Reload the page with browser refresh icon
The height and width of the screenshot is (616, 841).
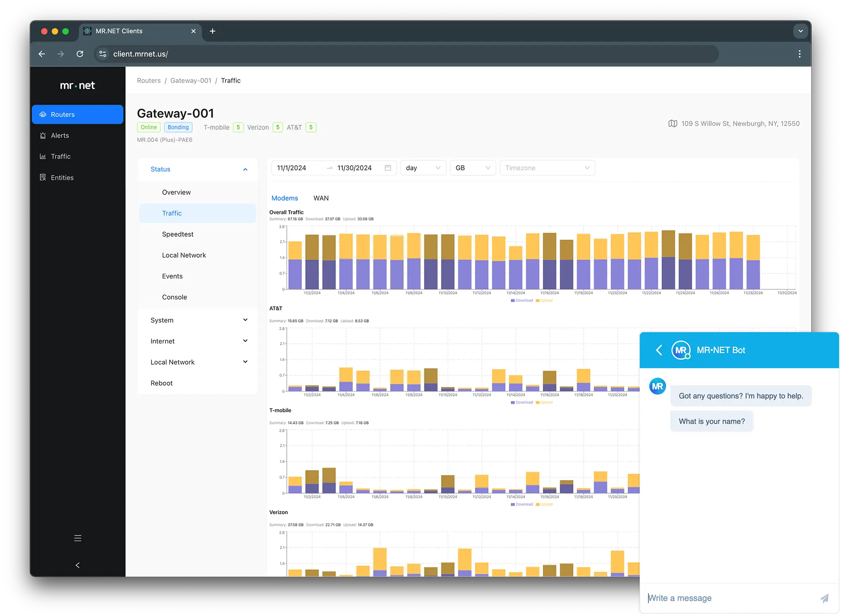pos(80,54)
